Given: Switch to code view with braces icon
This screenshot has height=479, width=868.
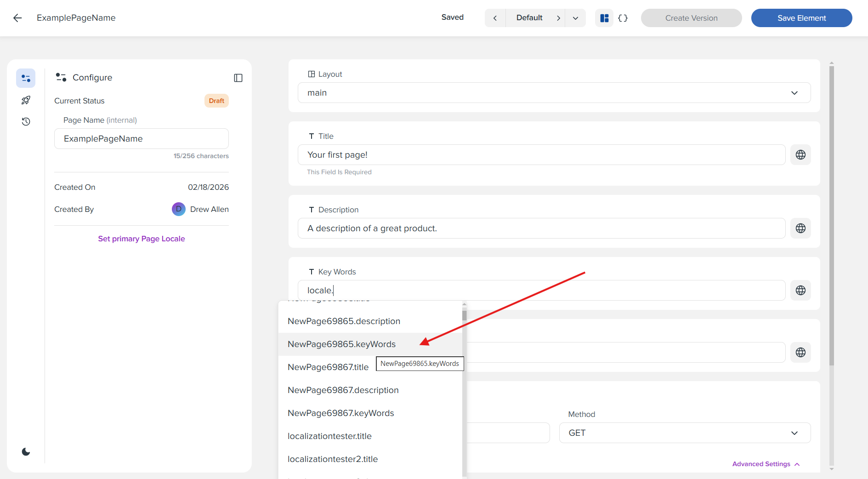Looking at the screenshot, I should (623, 18).
